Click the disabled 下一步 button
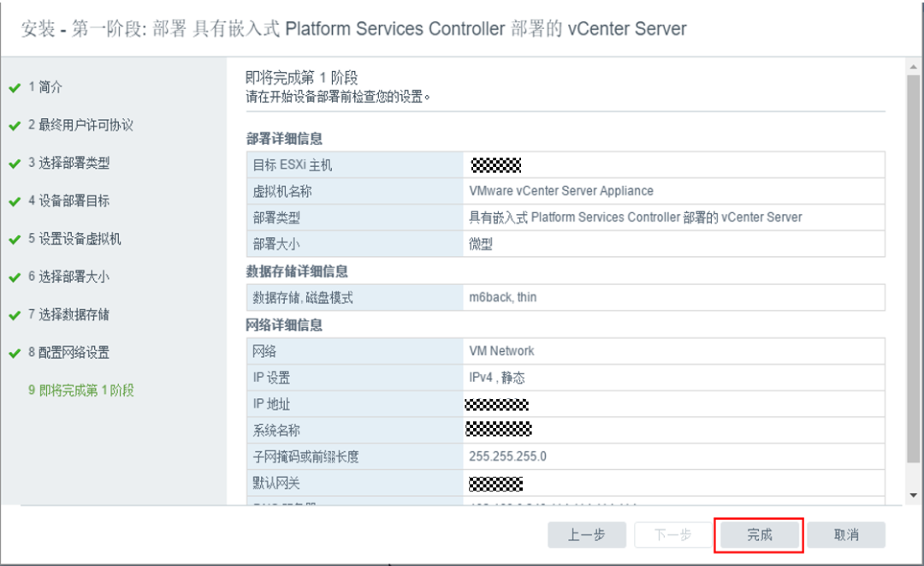924x566 pixels. pyautogui.click(x=672, y=535)
